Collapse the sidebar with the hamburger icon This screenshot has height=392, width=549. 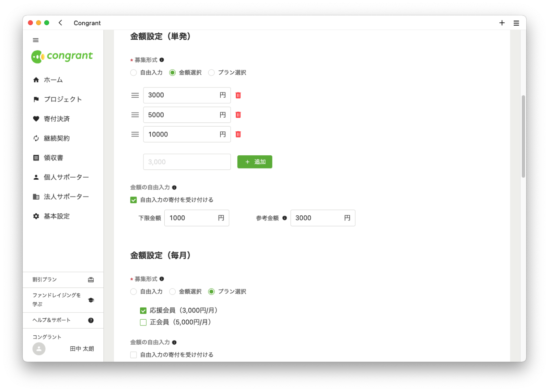[x=36, y=40]
